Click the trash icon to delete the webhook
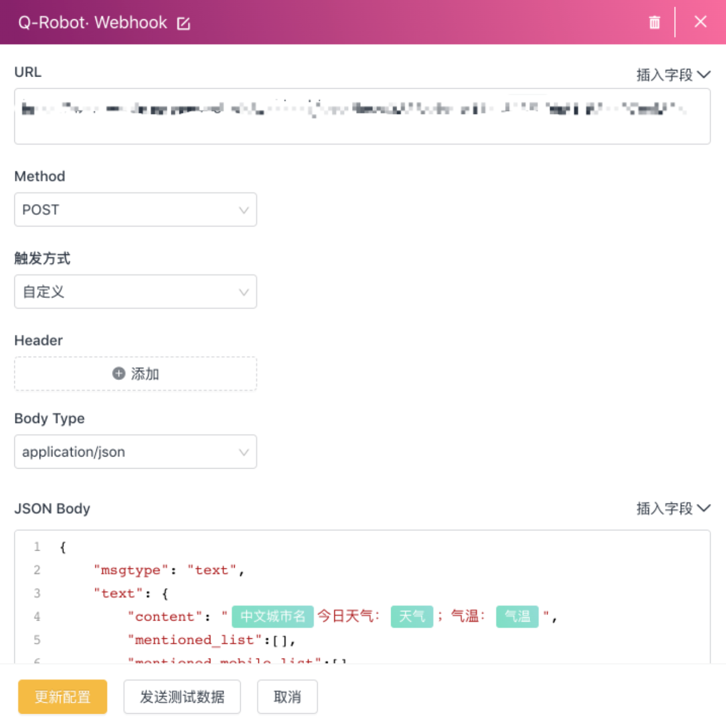The image size is (726, 728). click(x=654, y=22)
